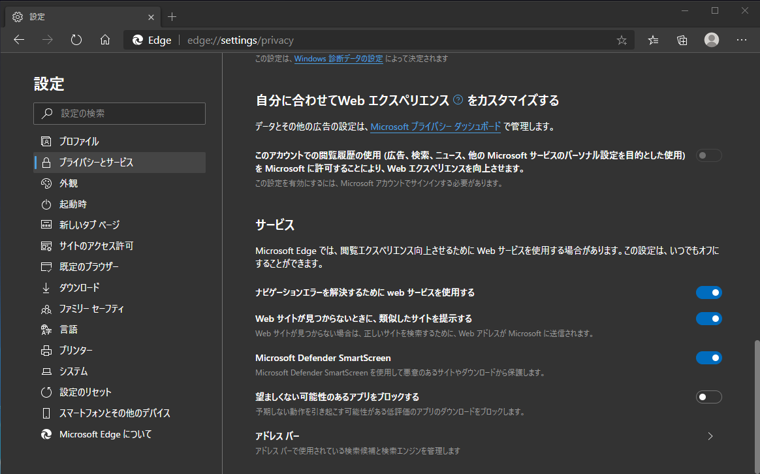The height and width of the screenshot is (474, 760).
Task: Open a new tab with plus button
Action: coord(172,17)
